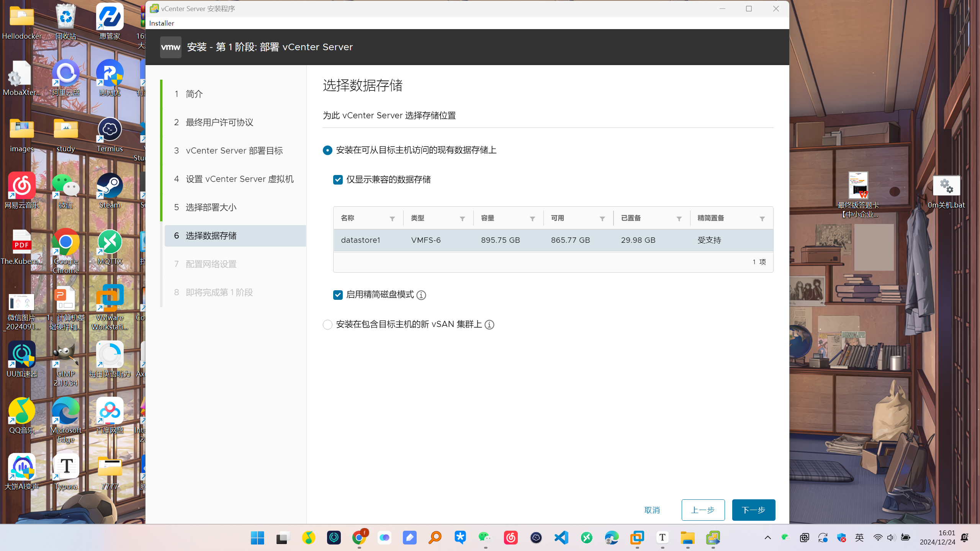Viewport: 980px width, 551px height.
Task: Open 最终版答题卡 document on desktop
Action: pyautogui.click(x=858, y=195)
